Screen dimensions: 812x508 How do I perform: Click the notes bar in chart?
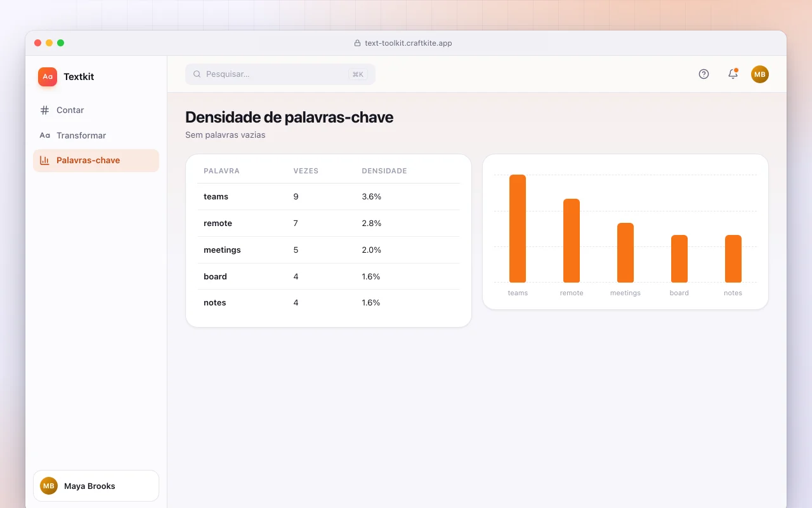(x=733, y=259)
